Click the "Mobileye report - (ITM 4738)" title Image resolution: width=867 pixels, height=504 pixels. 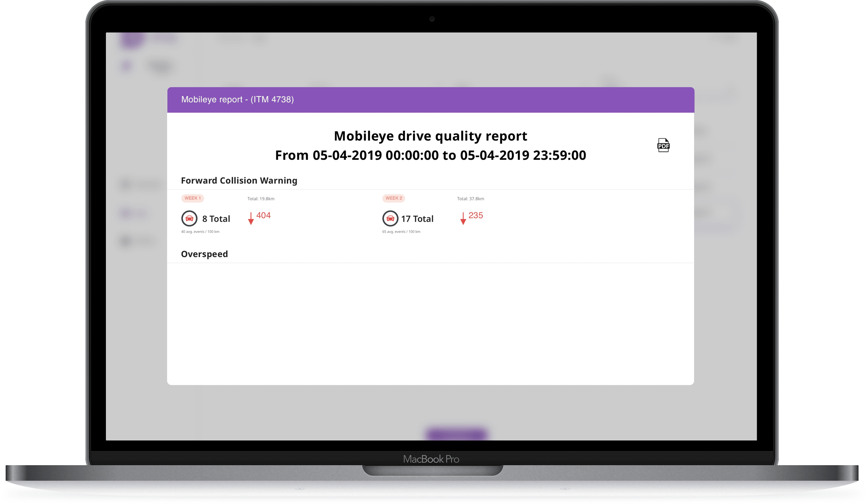[x=238, y=100]
